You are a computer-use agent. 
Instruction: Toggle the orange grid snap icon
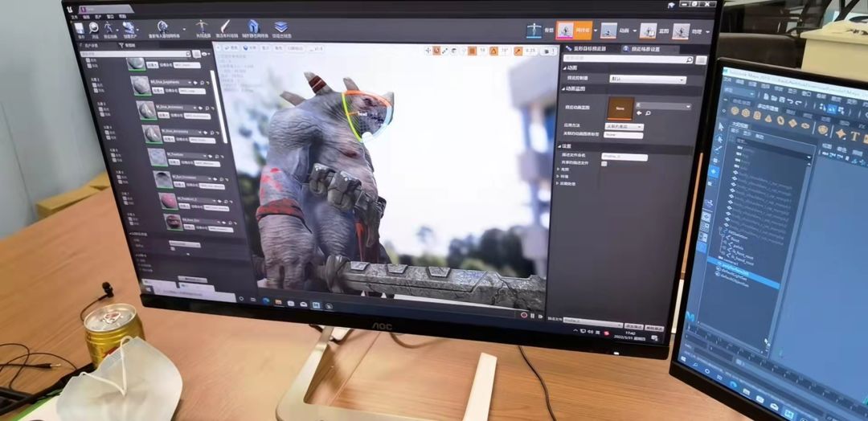[x=472, y=51]
